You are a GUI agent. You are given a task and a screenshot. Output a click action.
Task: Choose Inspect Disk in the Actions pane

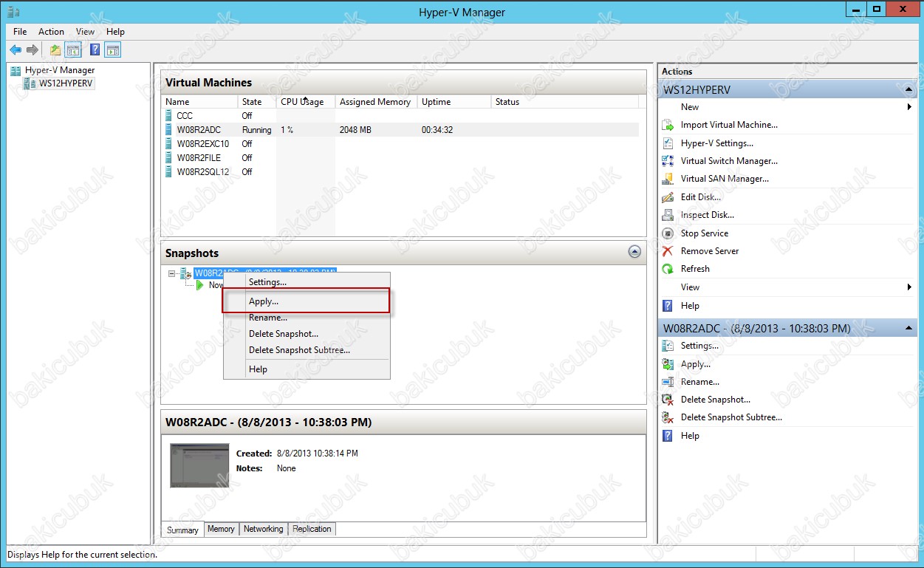(x=708, y=215)
